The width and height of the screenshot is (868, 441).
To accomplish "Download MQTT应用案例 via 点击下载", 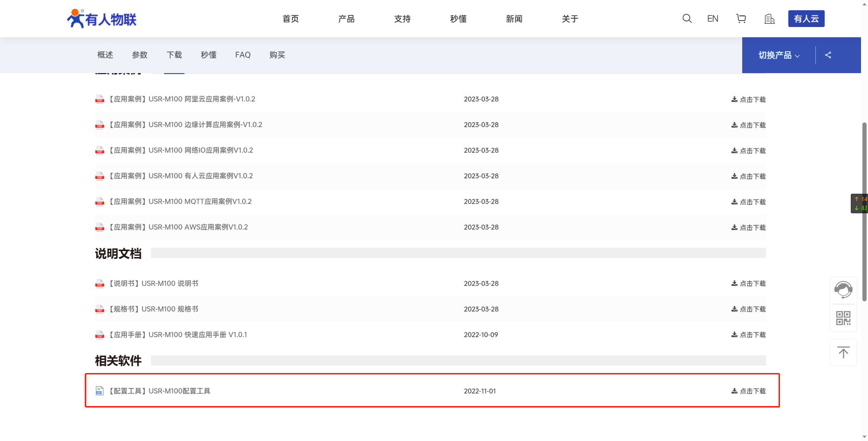I will click(x=748, y=202).
